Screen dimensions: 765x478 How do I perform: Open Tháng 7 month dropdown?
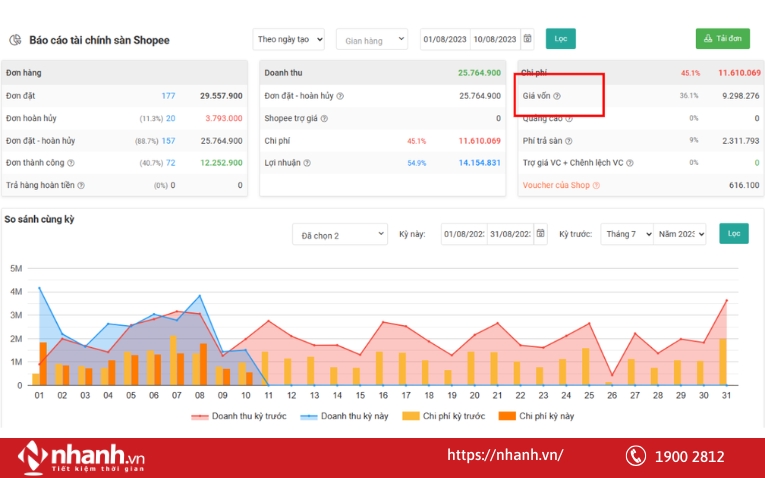coord(627,234)
